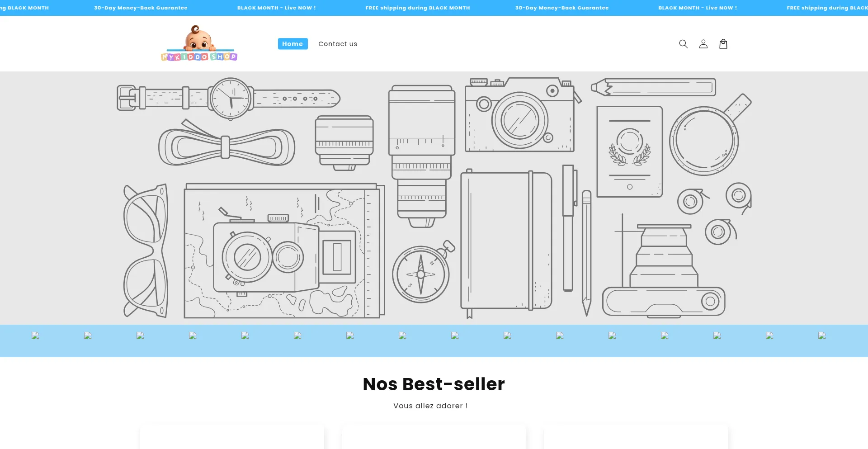Click the Nos Best-seller heading
The image size is (868, 449).
coord(434,384)
